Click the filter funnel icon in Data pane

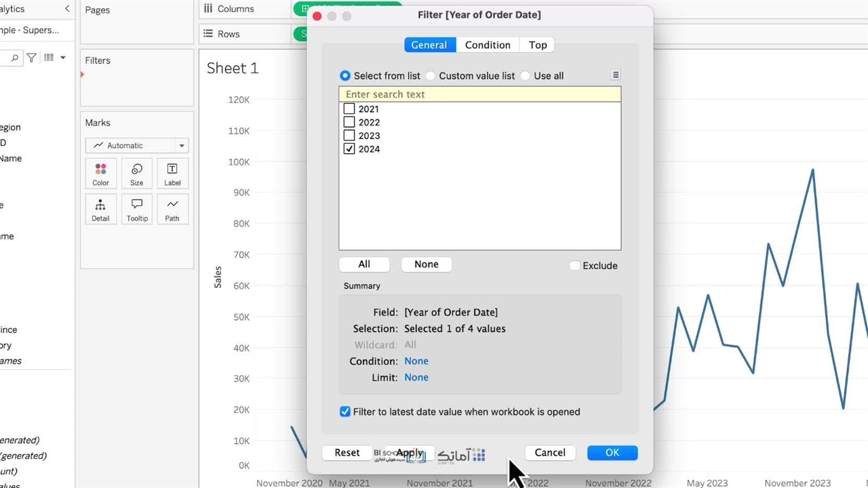pyautogui.click(x=31, y=58)
